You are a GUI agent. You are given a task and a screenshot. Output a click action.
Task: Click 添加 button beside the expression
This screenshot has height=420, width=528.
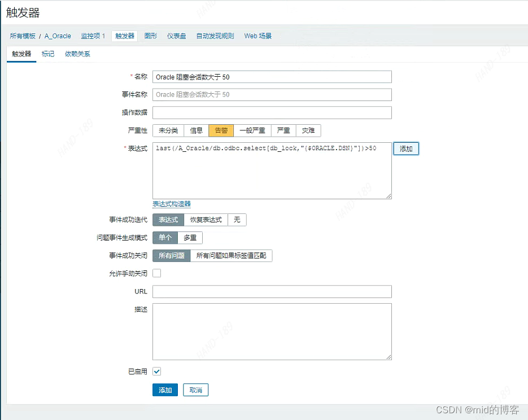pos(406,149)
